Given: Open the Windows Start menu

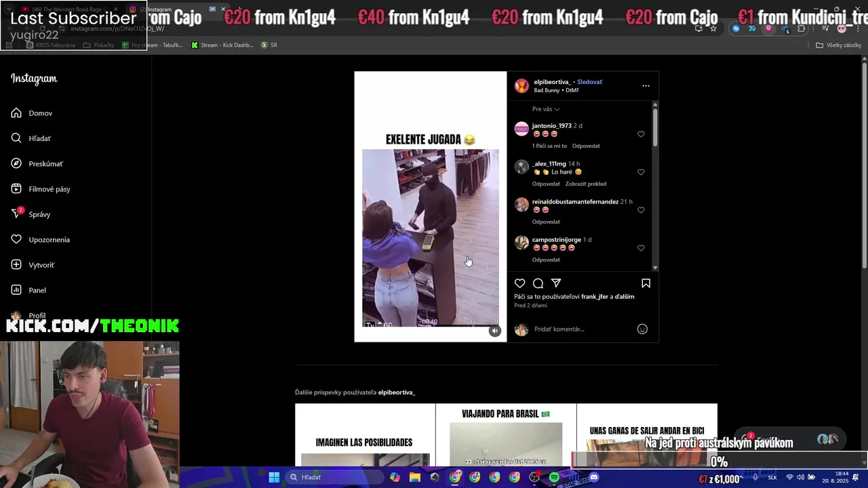Looking at the screenshot, I should [274, 477].
